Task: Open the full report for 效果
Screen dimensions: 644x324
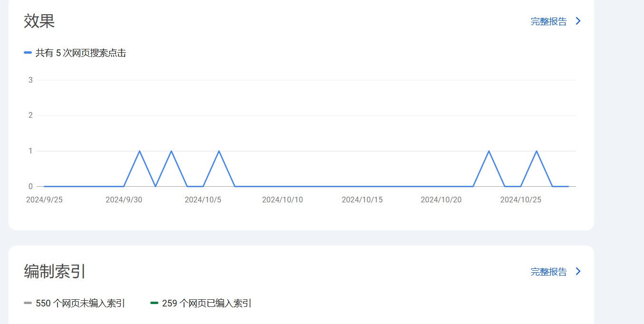Action: [548, 21]
